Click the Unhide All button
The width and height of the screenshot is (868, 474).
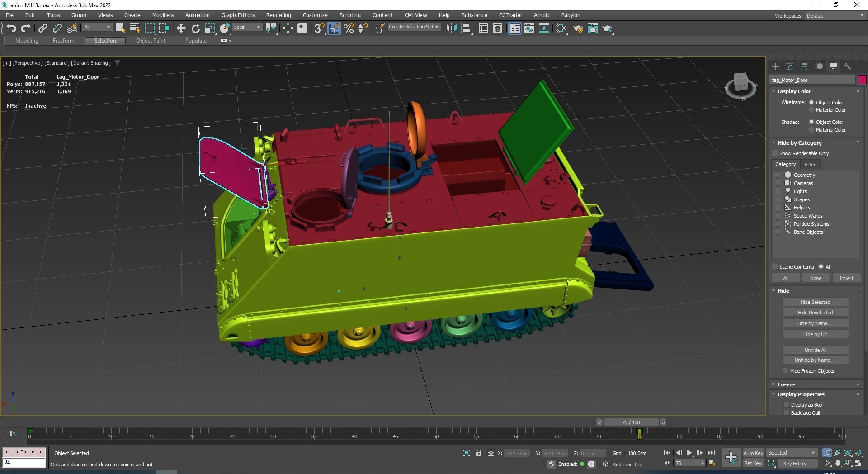815,350
